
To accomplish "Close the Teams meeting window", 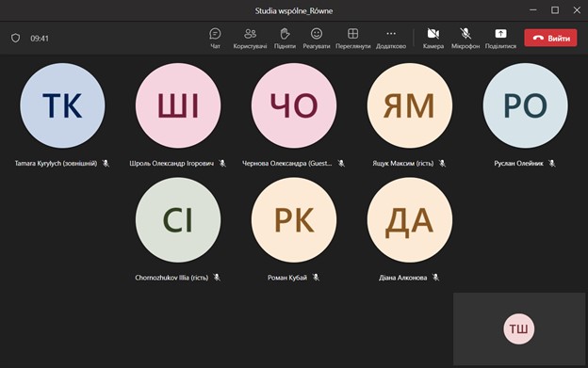I will click(x=577, y=10).
